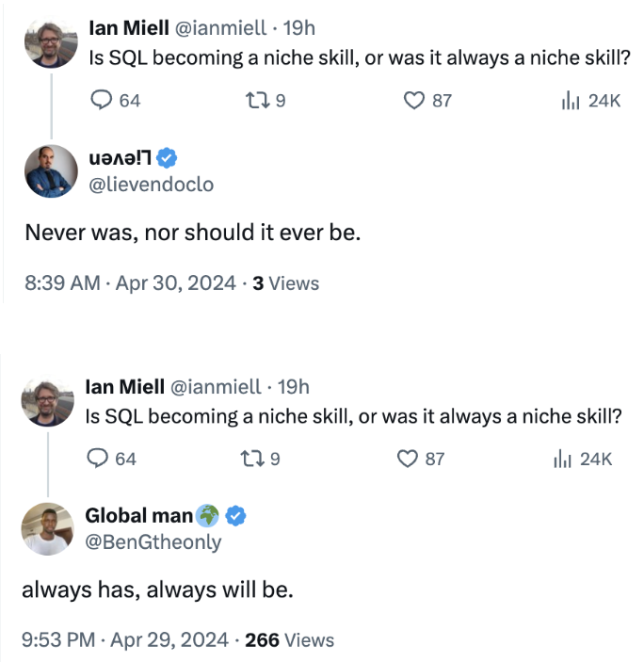Click reply icon on bottom Ian Miell tweet

tap(98, 459)
